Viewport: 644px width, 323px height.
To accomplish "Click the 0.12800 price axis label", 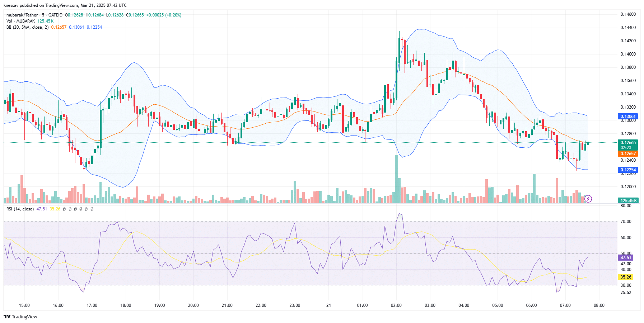I will click(628, 134).
